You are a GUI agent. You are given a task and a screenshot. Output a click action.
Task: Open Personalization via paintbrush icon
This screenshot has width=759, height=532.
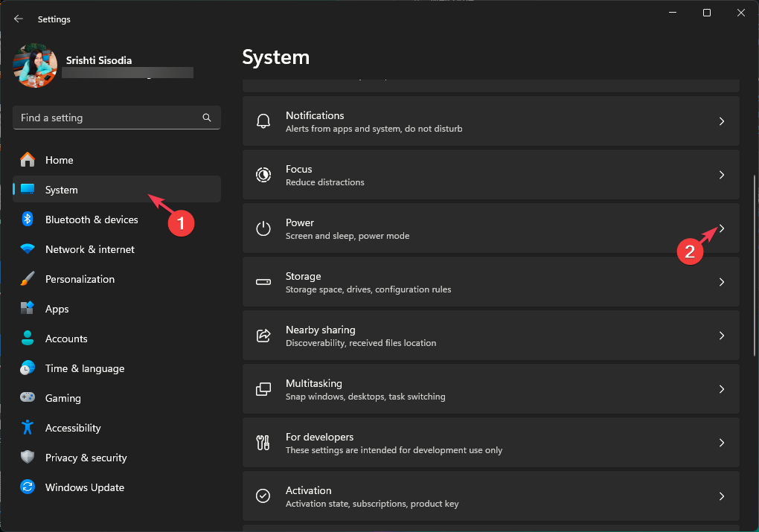pos(28,279)
